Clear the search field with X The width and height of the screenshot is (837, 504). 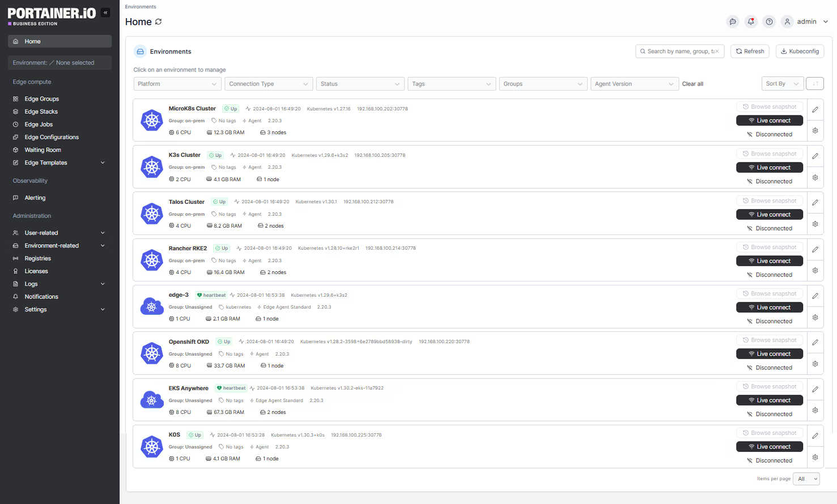(x=717, y=51)
